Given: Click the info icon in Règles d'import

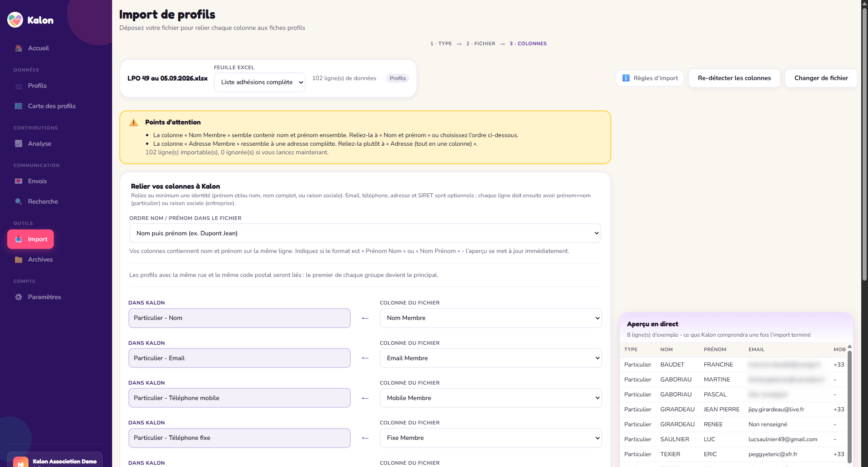Looking at the screenshot, I should click(x=626, y=78).
